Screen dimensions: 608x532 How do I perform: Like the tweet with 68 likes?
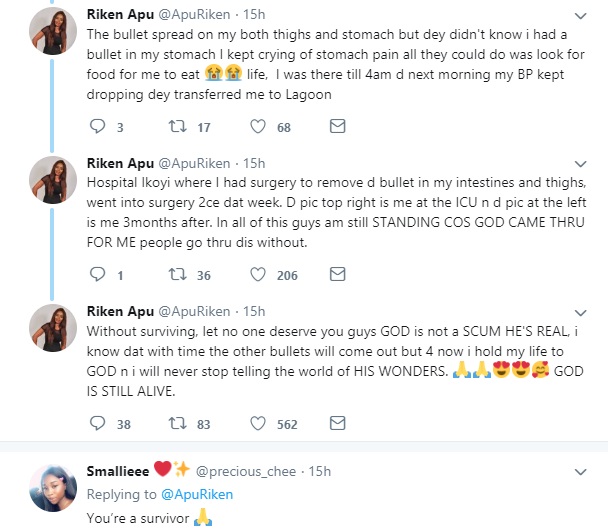point(257,127)
